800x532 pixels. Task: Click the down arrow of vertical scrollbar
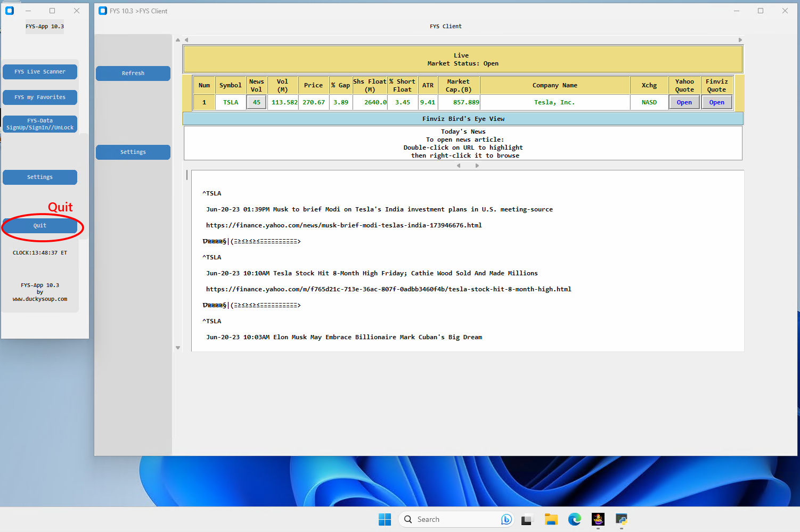[178, 348]
